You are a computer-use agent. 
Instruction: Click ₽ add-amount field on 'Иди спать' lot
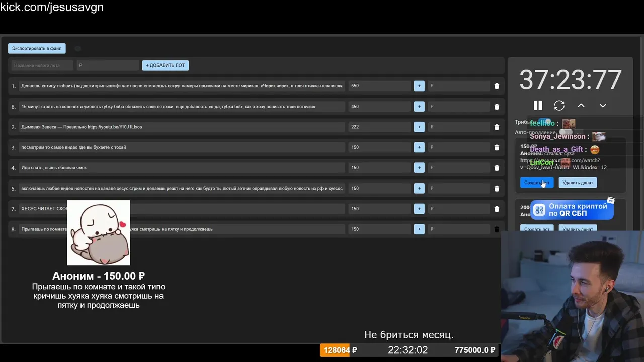[458, 168]
